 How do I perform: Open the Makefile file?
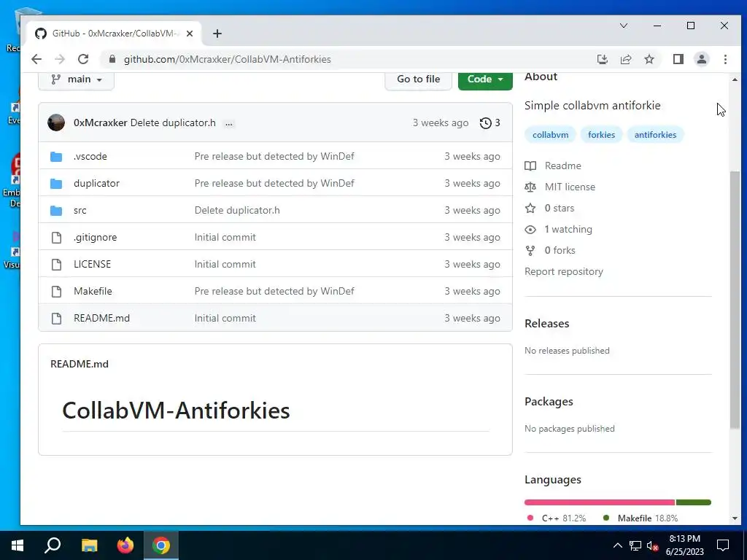(x=93, y=291)
